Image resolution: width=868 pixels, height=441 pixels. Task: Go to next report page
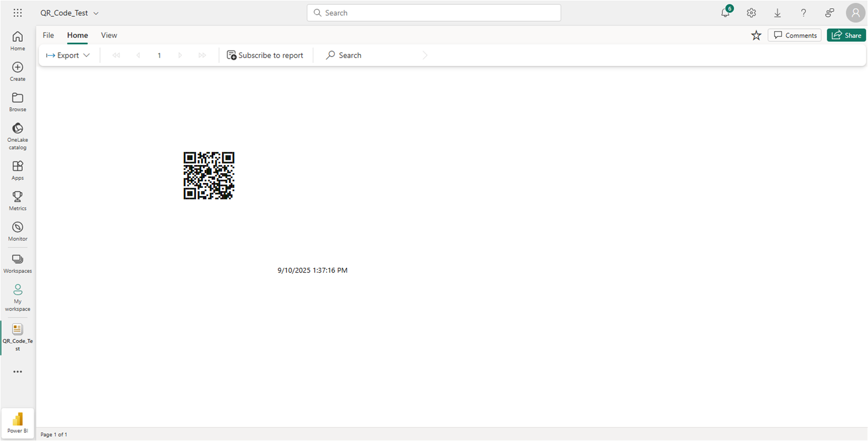(x=180, y=55)
